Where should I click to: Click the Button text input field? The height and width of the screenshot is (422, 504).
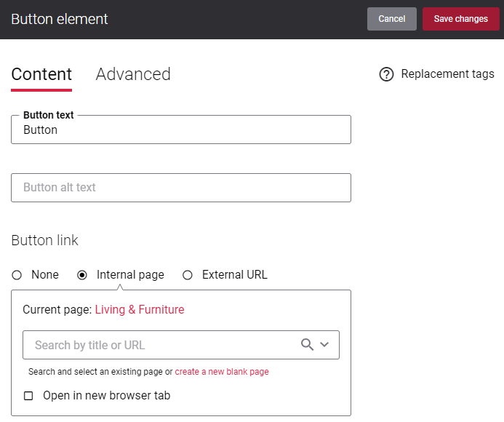(181, 130)
